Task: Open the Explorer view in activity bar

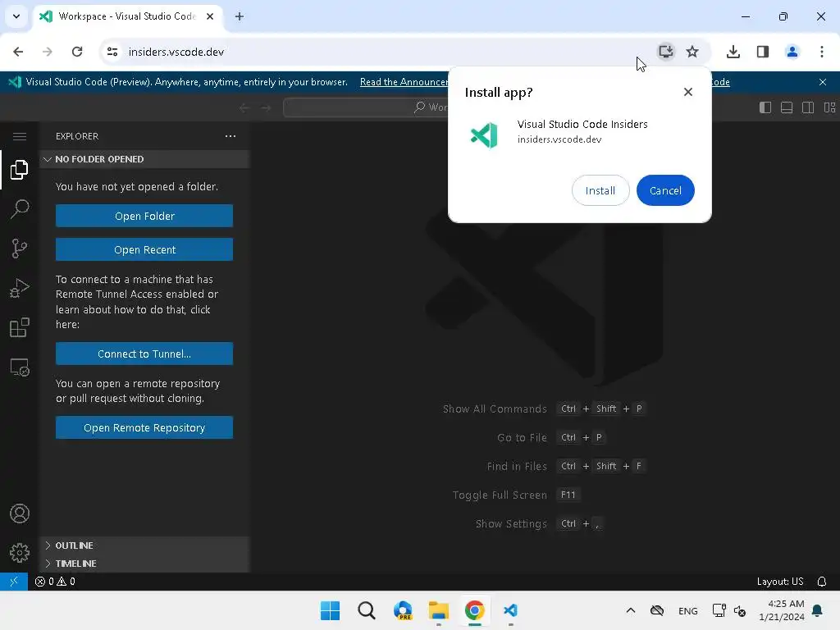Action: coord(20,170)
